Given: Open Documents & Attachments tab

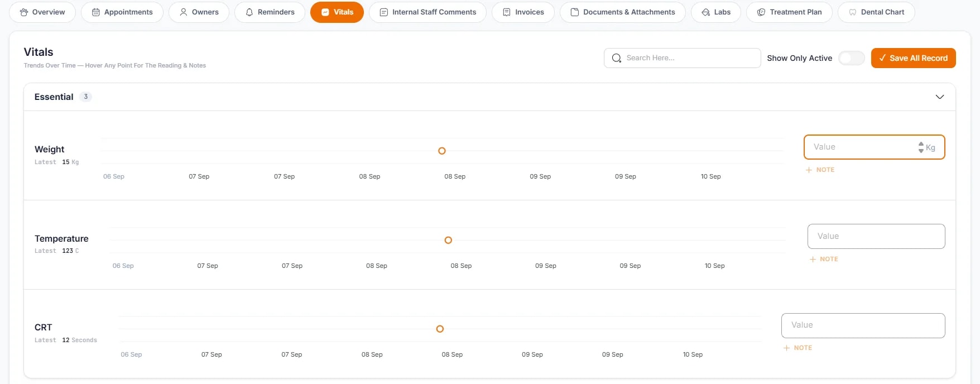Looking at the screenshot, I should (x=623, y=12).
